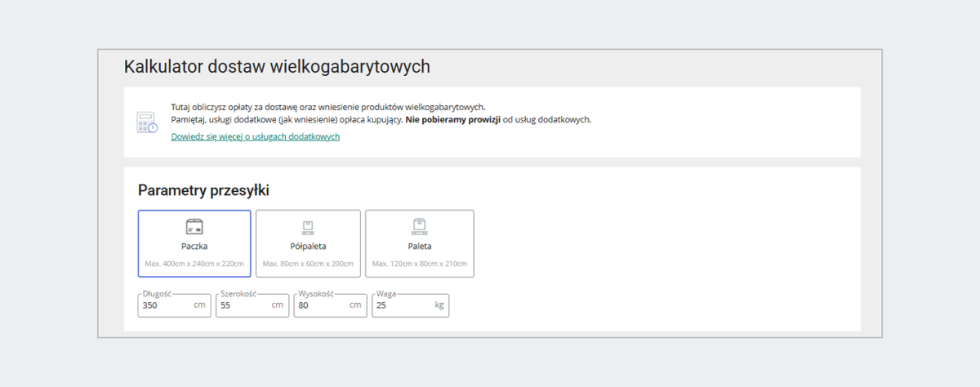Click 'Max. 80cm x 60cm x 200cm' text
This screenshot has height=387, width=980.
(x=308, y=265)
